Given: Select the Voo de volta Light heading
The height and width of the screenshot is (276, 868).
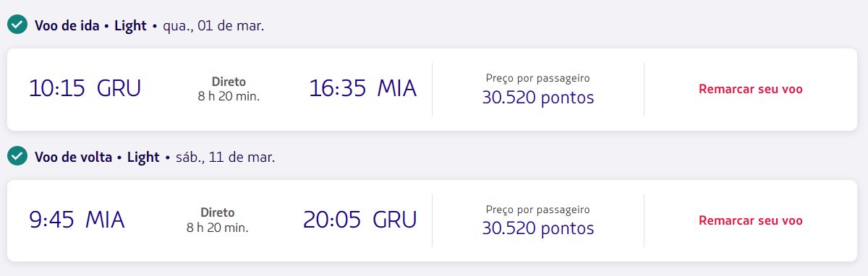Looking at the screenshot, I should click(x=97, y=157).
